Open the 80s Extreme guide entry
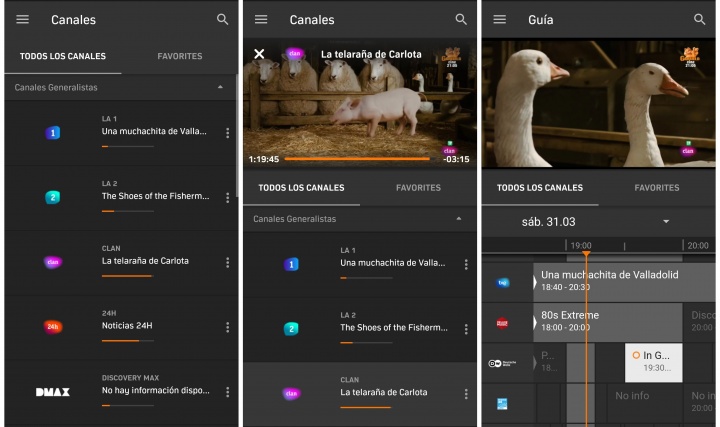 pyautogui.click(x=608, y=322)
